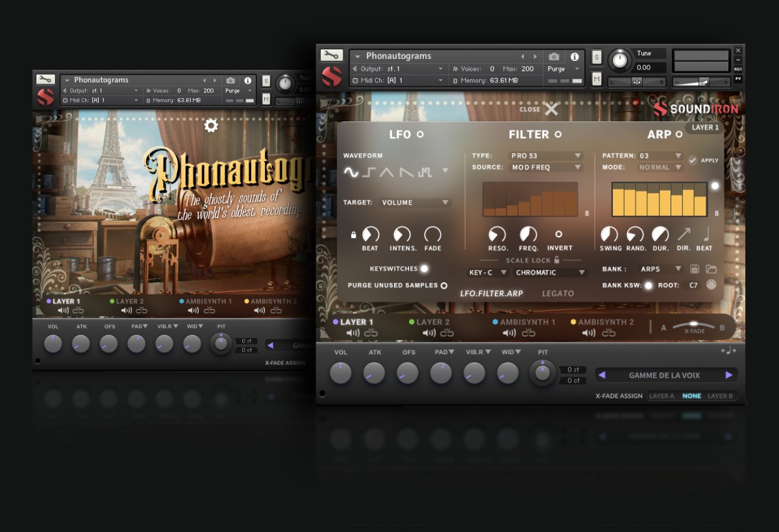Toggle the BANK KSW switch
The image size is (779, 532).
coord(648,285)
